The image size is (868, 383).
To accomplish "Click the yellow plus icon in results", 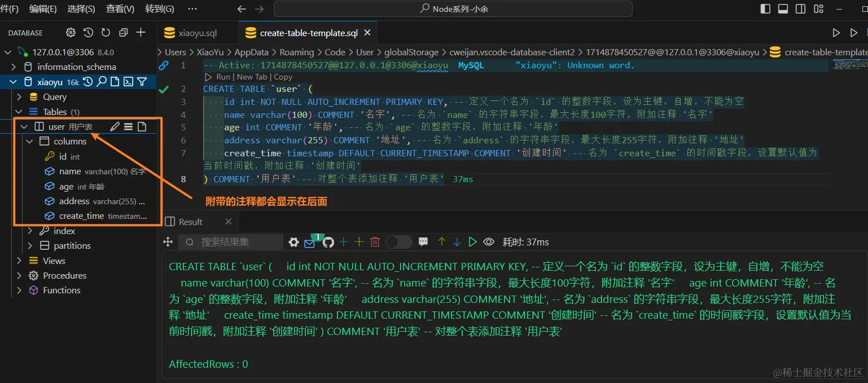I will click(359, 241).
